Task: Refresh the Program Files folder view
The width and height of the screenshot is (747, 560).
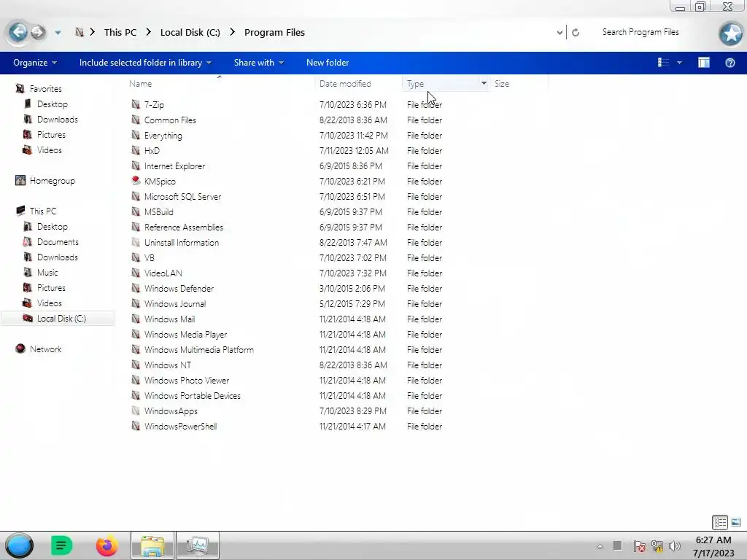Action: point(576,32)
